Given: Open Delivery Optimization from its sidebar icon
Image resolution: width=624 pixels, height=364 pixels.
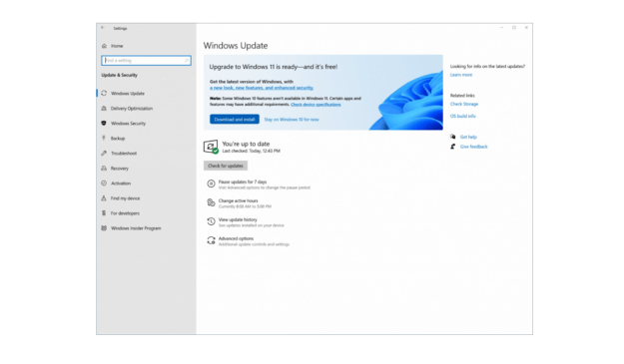Looking at the screenshot, I should coord(104,109).
